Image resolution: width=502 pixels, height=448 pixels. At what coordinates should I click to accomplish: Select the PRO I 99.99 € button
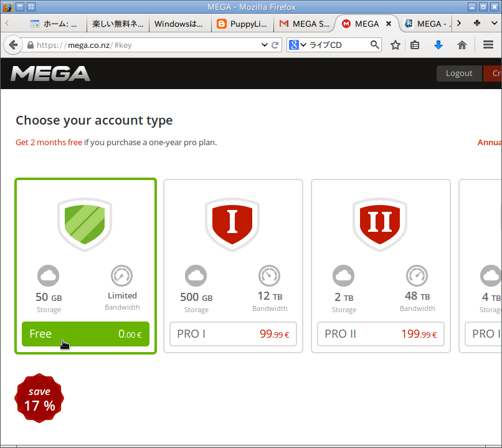tap(233, 334)
